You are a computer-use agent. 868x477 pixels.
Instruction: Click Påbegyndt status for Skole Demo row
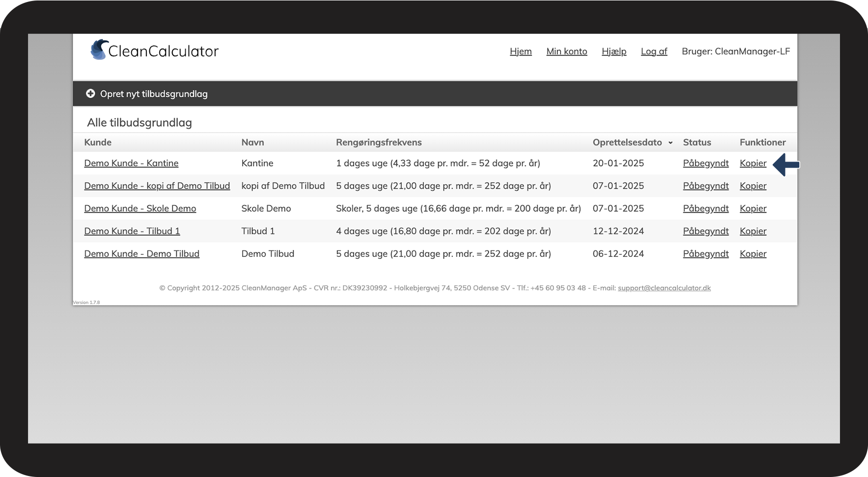coord(705,208)
